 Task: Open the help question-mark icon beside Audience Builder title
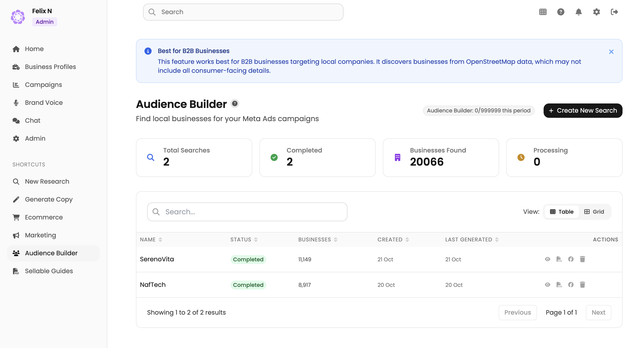click(x=235, y=103)
